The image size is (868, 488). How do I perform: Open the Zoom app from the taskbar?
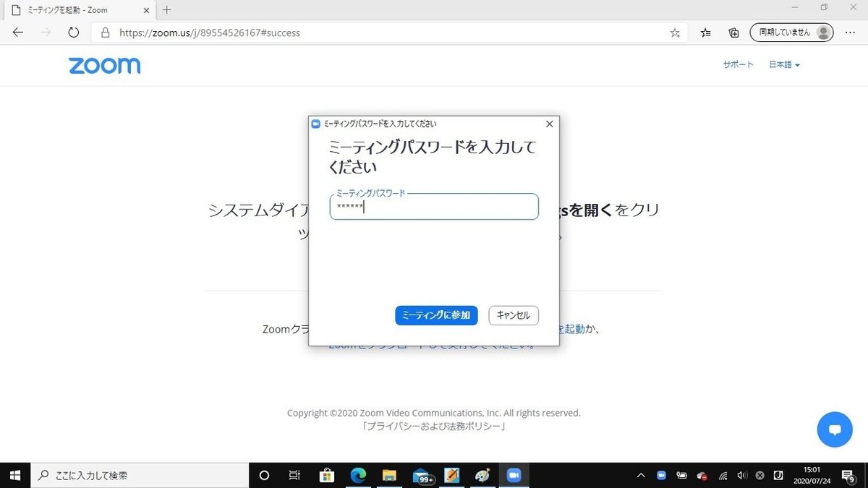514,475
